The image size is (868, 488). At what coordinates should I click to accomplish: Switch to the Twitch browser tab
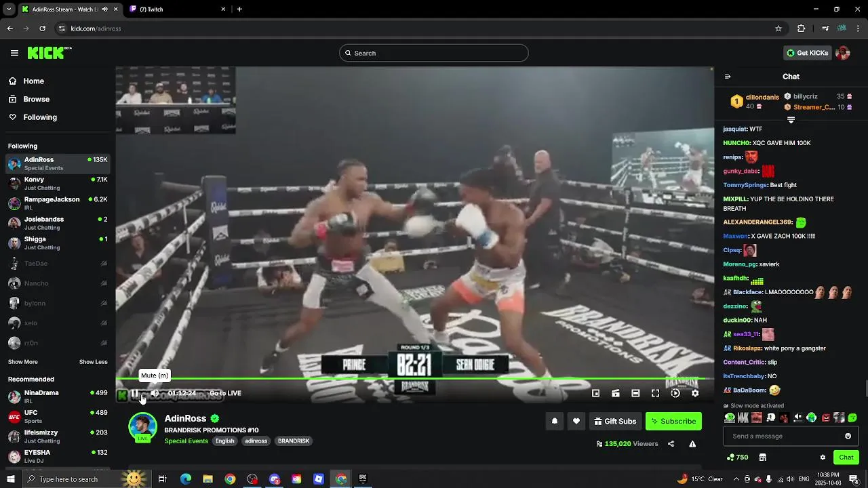point(178,9)
